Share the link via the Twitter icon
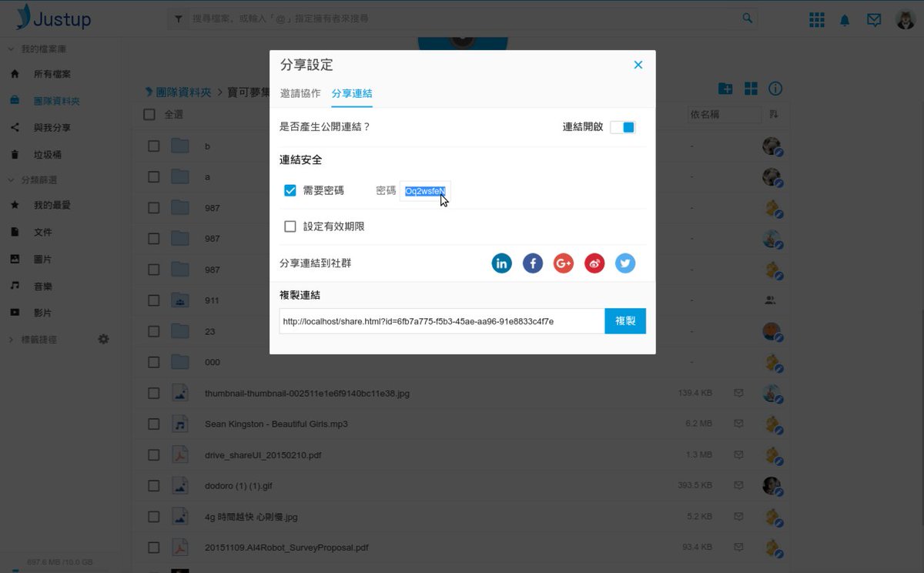The width and height of the screenshot is (924, 573). [x=625, y=263]
